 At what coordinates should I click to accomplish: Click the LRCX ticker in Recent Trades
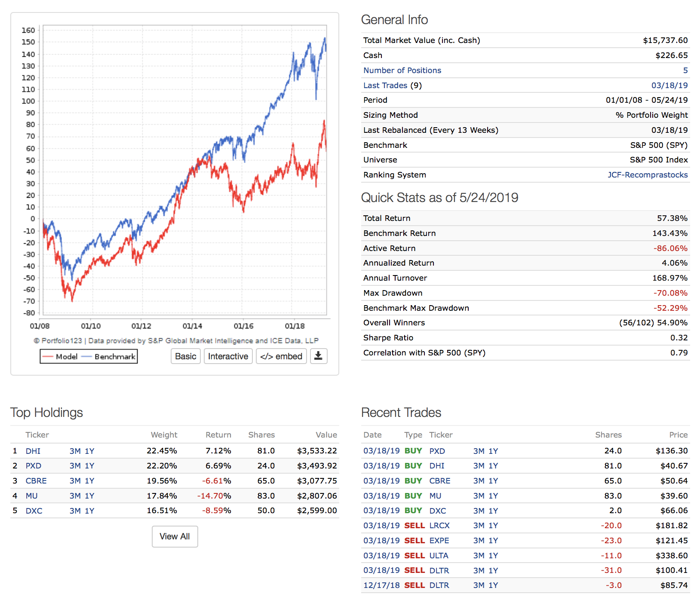click(439, 526)
